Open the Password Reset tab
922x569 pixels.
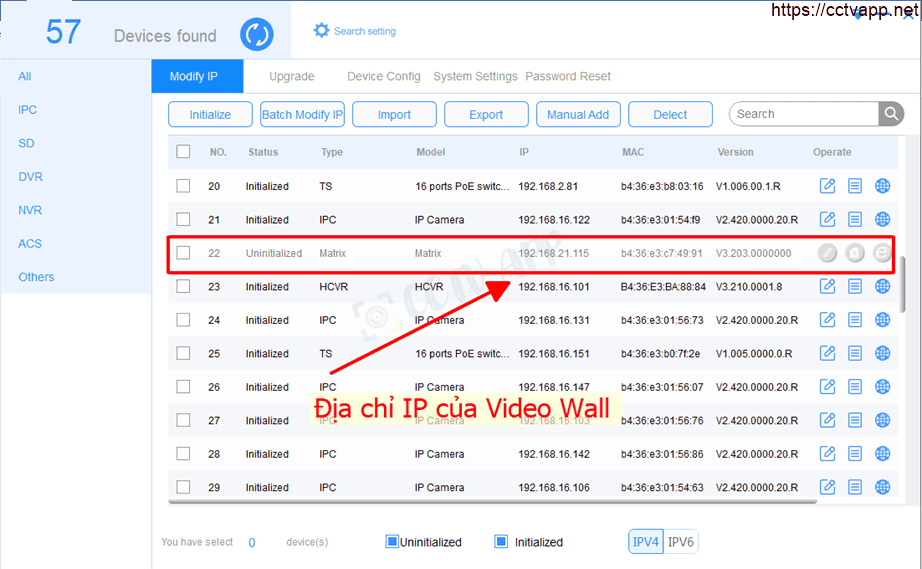pyautogui.click(x=568, y=76)
